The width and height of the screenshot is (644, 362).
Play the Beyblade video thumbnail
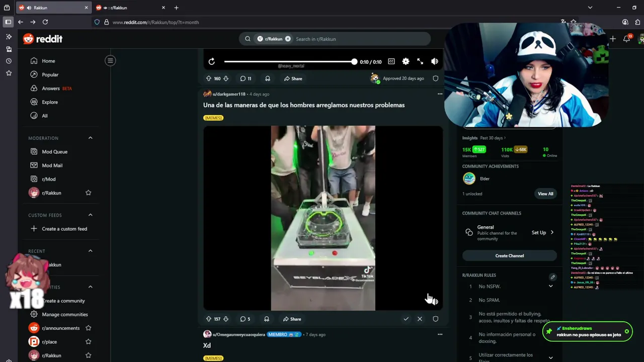coord(323,218)
